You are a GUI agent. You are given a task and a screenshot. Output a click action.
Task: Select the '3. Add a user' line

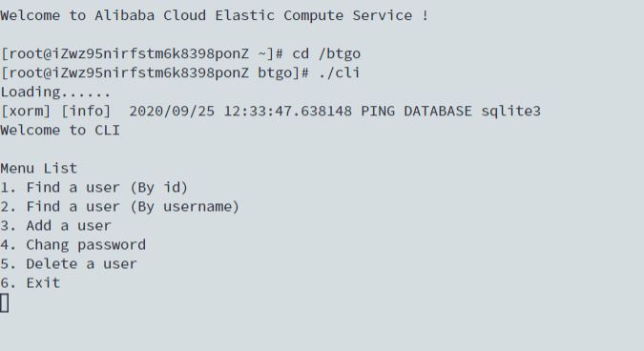56,226
